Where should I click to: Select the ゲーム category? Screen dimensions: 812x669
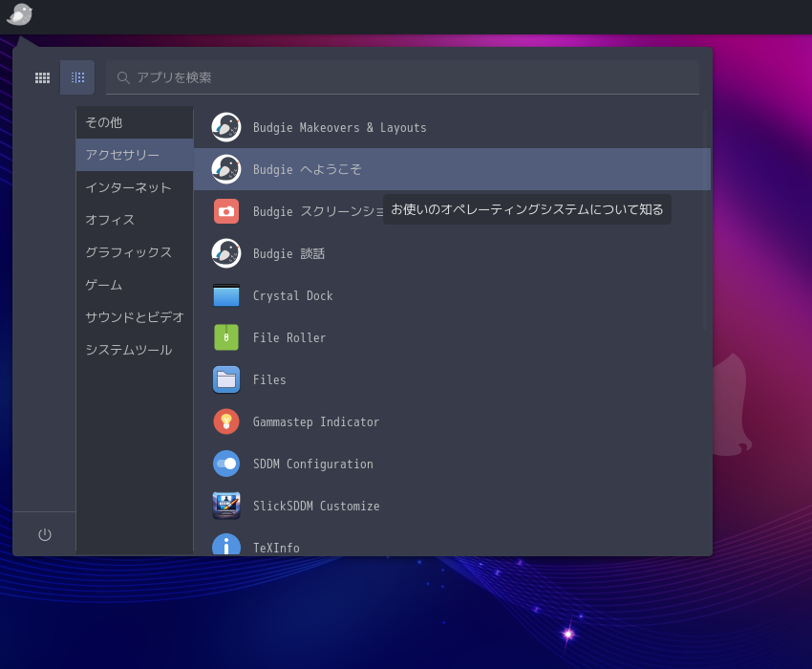click(x=135, y=285)
